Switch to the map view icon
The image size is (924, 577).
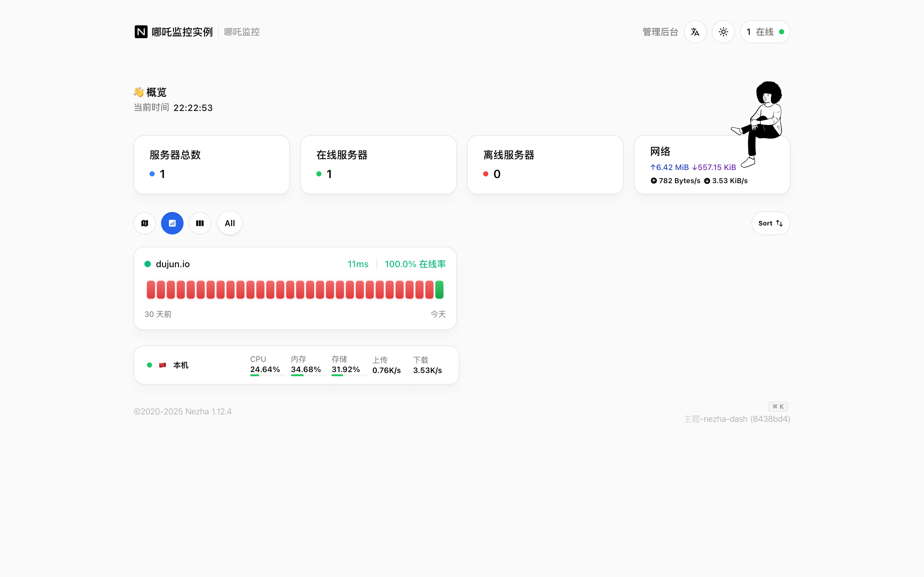[x=145, y=223]
